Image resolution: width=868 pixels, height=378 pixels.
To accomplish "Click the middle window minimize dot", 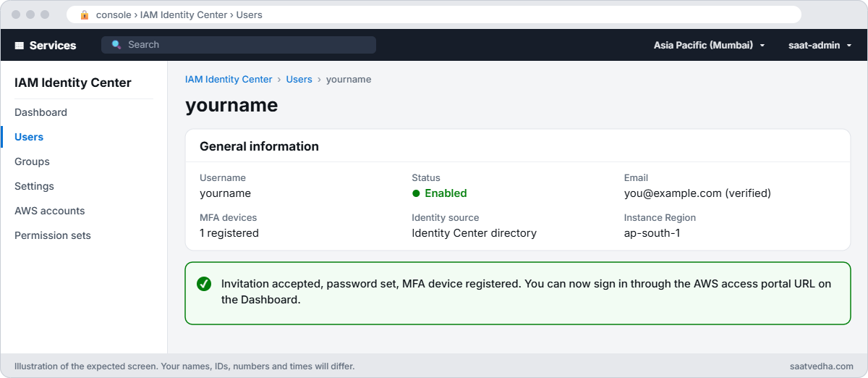I will coord(30,14).
